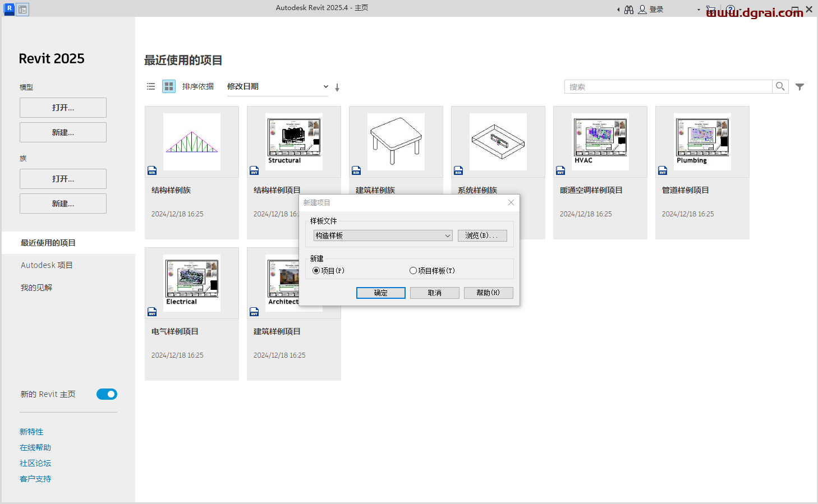The image size is (818, 504).
Task: Click the binoculars search icon in title bar
Action: [629, 10]
